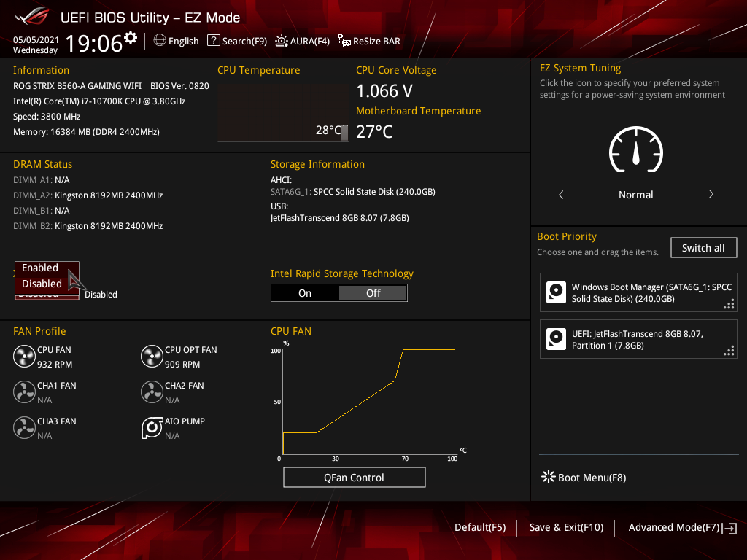Switch to Advanced Mode(F7)
This screenshot has width=747, height=560.
682,528
